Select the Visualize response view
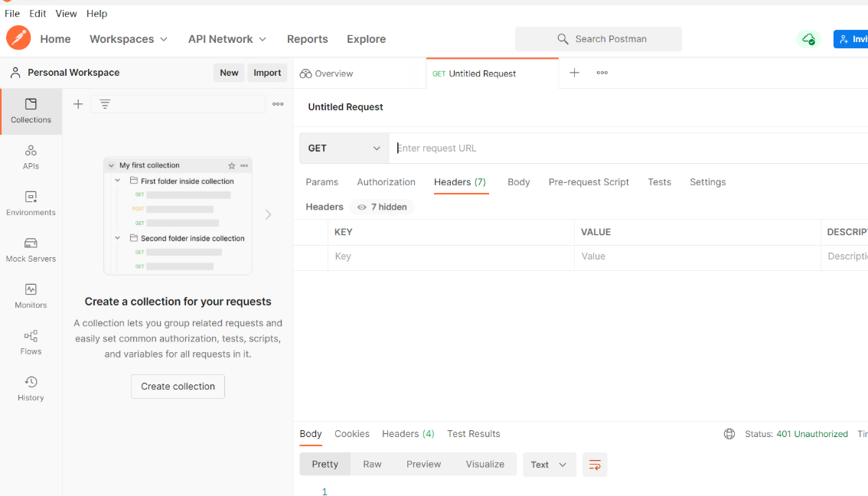This screenshot has height=496, width=868. [x=485, y=465]
